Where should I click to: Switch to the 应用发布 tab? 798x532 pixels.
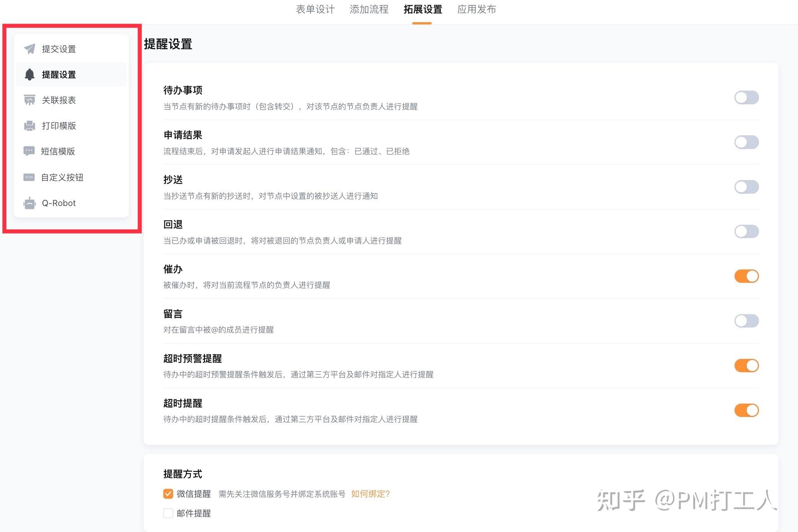[476, 9]
